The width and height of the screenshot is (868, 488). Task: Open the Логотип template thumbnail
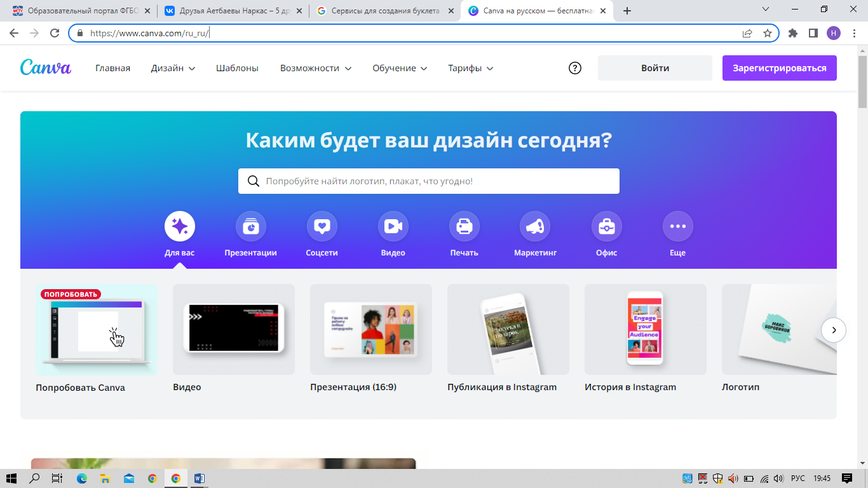(779, 329)
